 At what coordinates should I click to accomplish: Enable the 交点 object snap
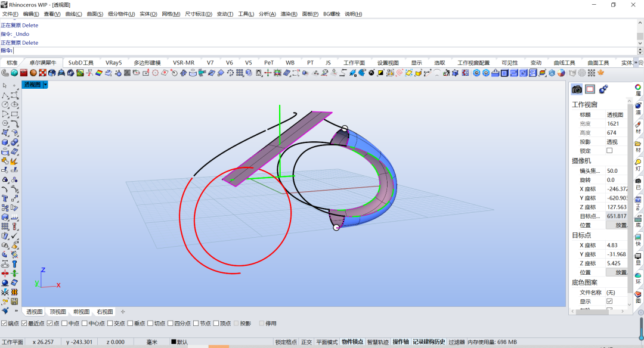(110, 324)
